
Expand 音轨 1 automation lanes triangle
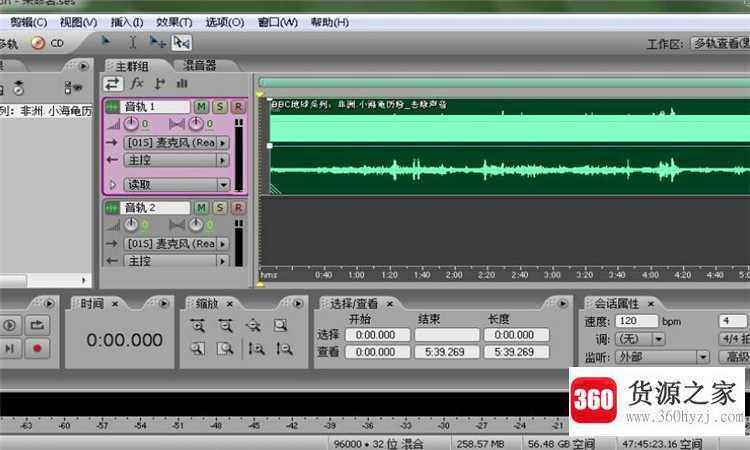(113, 185)
